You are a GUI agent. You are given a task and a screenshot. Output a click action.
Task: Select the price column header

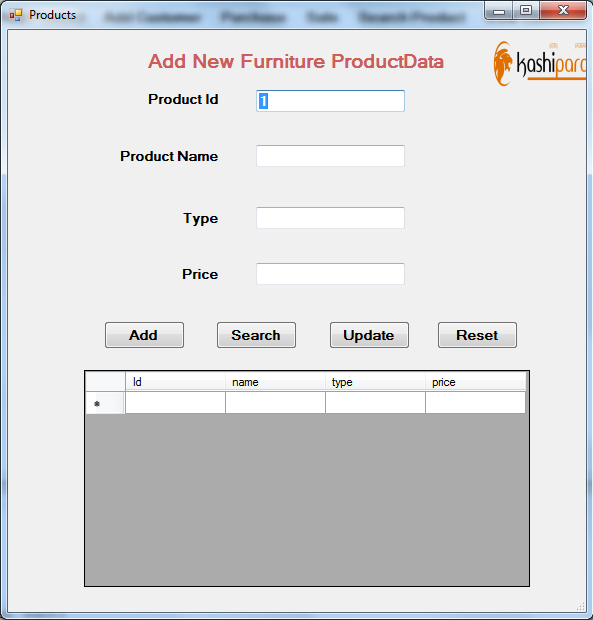point(476,382)
